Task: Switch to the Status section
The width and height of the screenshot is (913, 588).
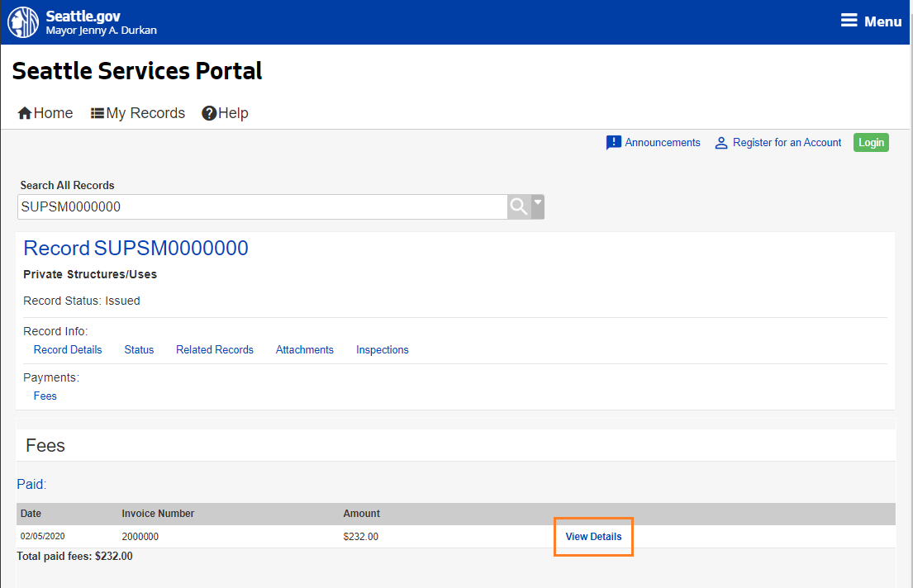Action: 139,350
